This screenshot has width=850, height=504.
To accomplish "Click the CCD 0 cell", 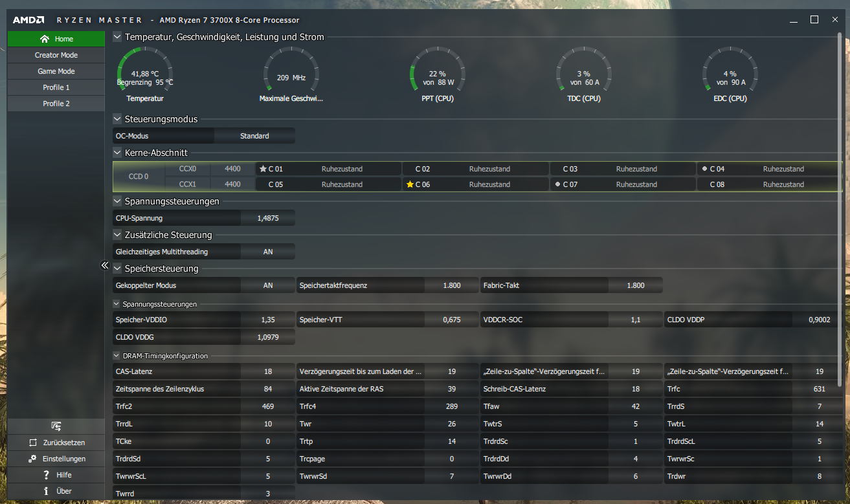I will tap(139, 177).
